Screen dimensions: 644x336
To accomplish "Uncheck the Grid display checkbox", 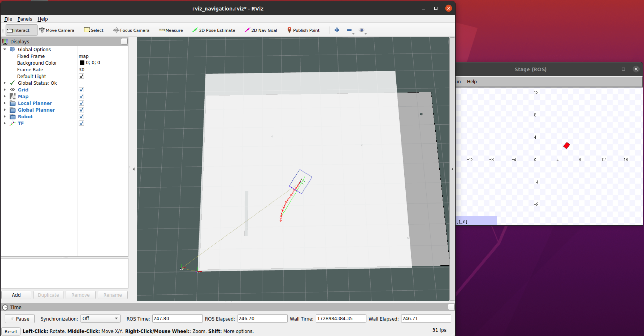I will point(81,90).
